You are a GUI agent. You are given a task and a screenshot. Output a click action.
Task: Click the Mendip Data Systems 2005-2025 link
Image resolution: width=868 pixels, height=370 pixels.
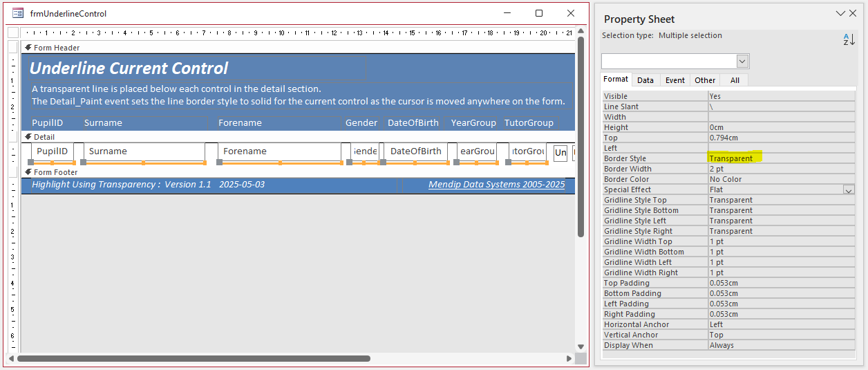point(496,185)
